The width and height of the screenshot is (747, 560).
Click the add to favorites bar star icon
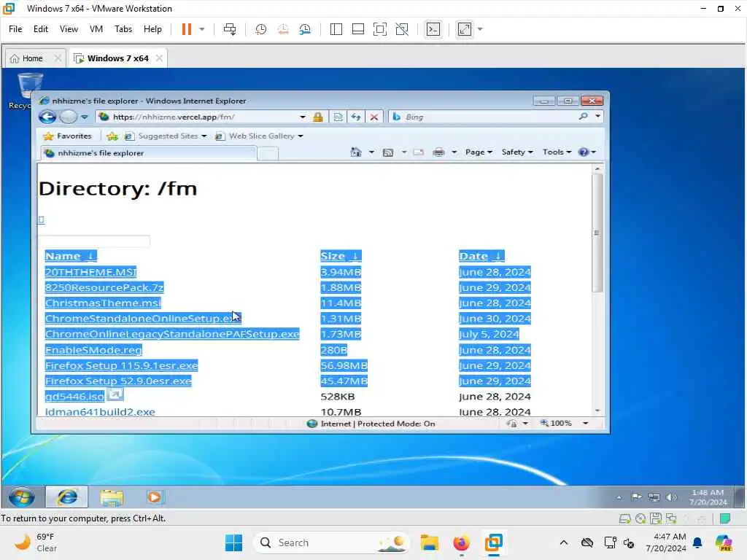(x=112, y=136)
